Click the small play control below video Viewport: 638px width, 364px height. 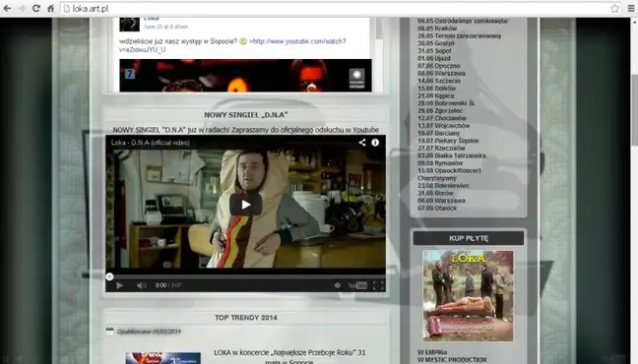coord(119,285)
